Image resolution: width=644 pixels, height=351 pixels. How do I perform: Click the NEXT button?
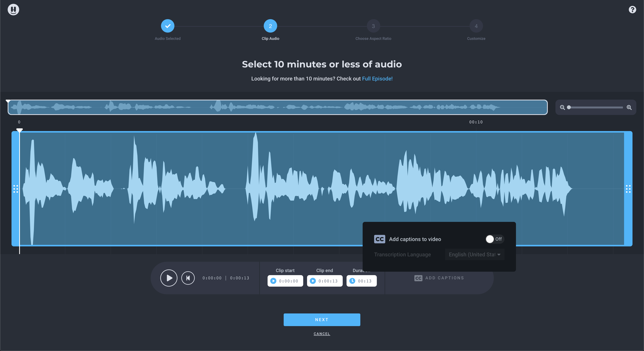click(322, 320)
